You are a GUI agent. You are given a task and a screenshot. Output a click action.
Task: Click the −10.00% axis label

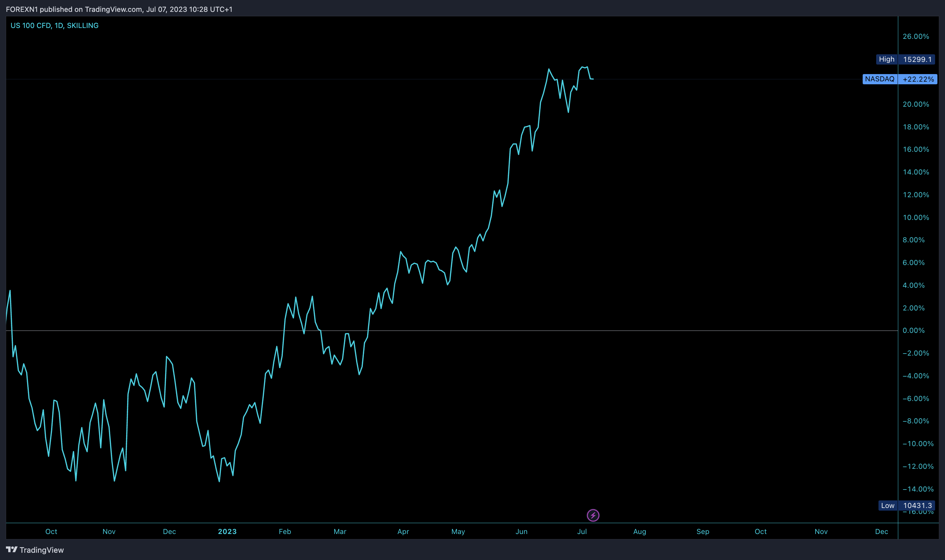918,443
